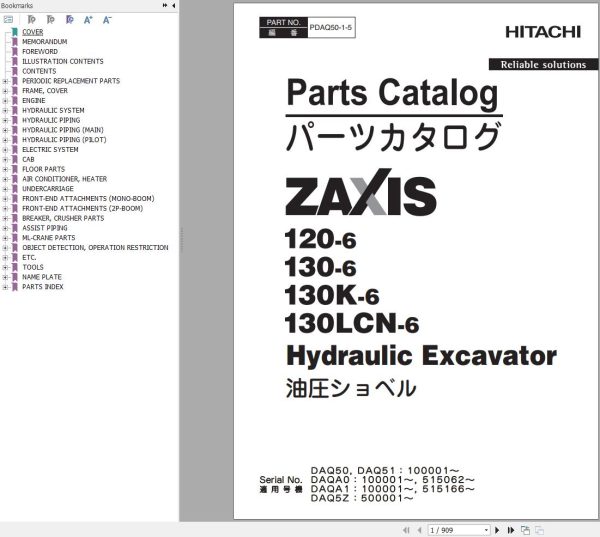Open the CONTENTS bookmark
This screenshot has width=600, height=537.
39,71
